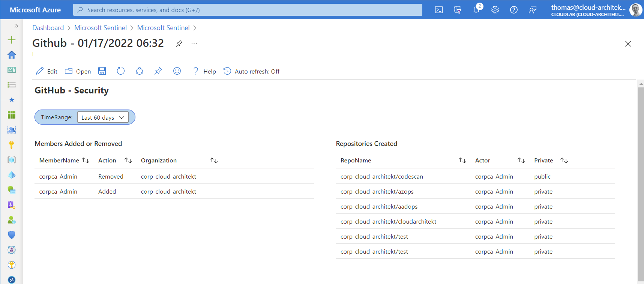Select corp-cloud-architekt/aadops repo row
Screen dimensions: 644x284
coord(475,206)
